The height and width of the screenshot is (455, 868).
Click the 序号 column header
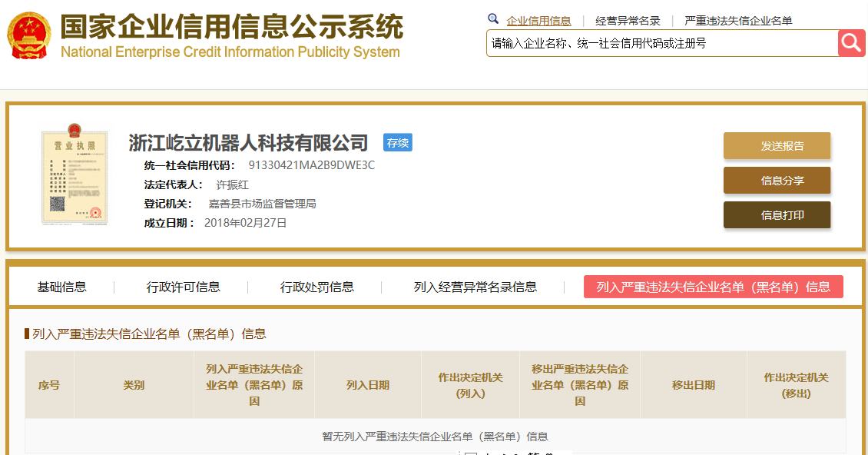pos(48,385)
